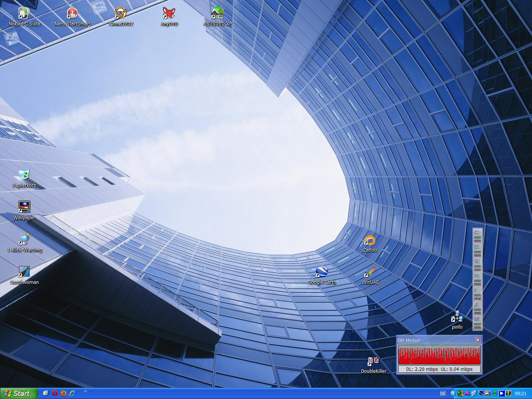Select the pinfo network icon
Screen dimensions: 532x399
pyautogui.click(x=457, y=317)
